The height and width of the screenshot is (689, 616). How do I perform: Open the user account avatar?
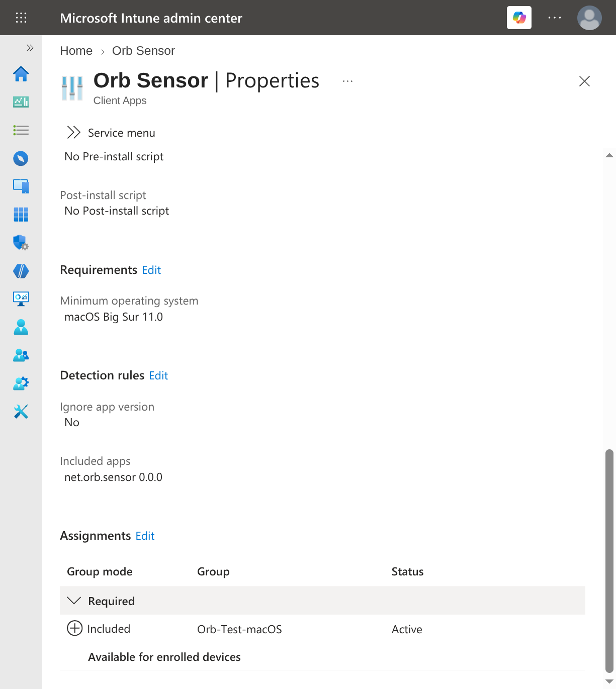point(589,18)
